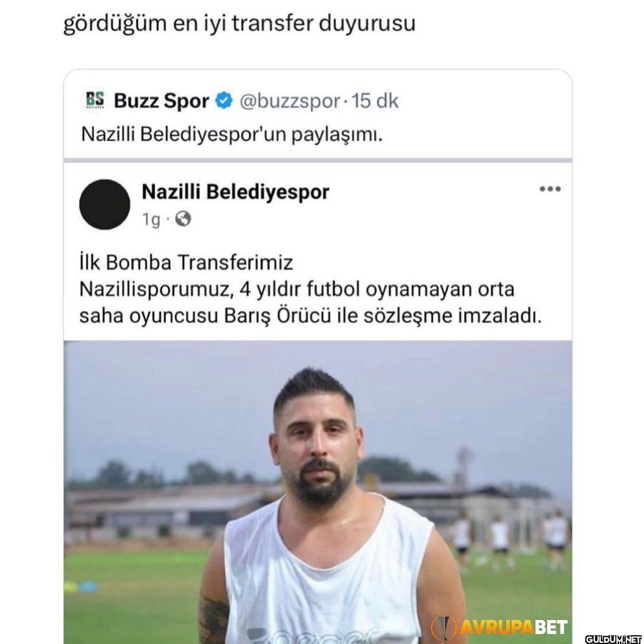Click the 15 dk tweet timestamp
Viewport: 644px width, 644px height.
point(375,100)
